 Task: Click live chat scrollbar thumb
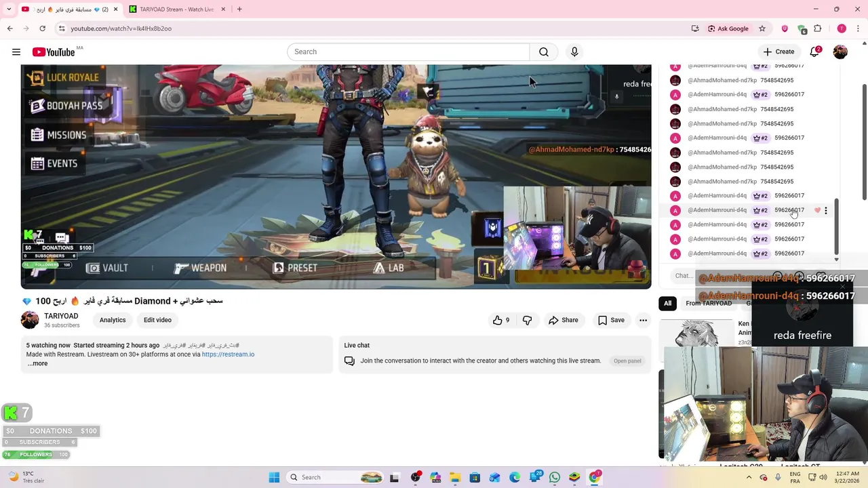836,226
